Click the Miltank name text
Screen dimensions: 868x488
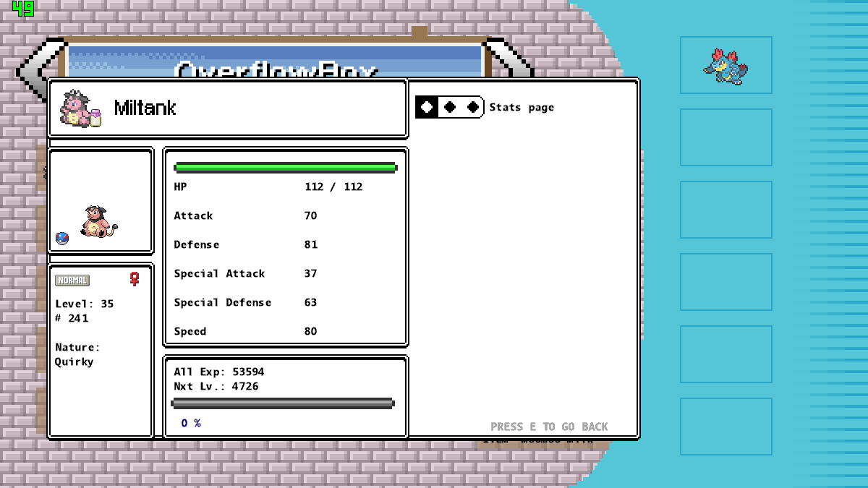point(145,108)
